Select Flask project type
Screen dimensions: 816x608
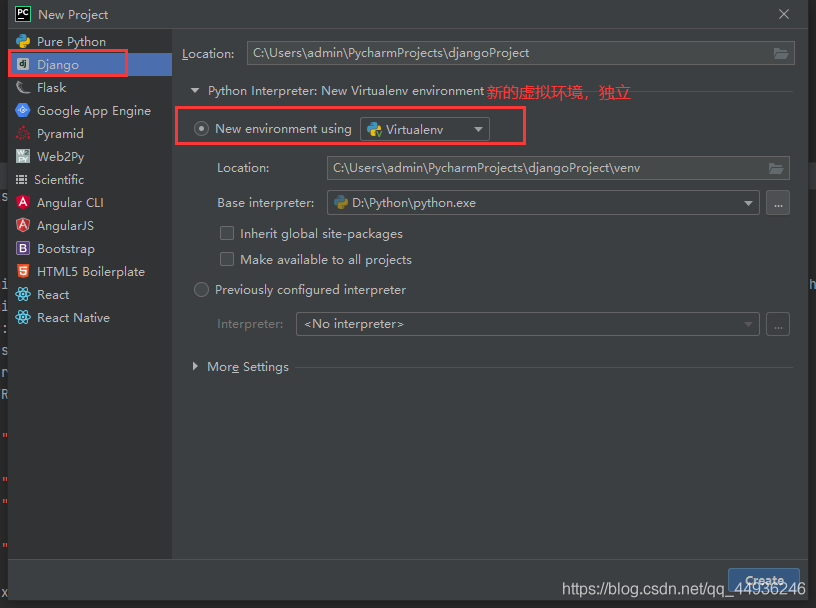[90, 87]
